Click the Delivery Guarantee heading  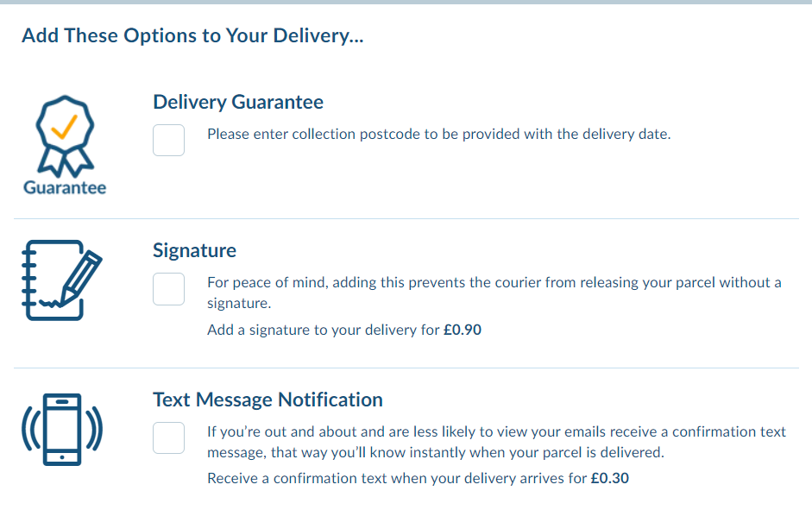(237, 102)
